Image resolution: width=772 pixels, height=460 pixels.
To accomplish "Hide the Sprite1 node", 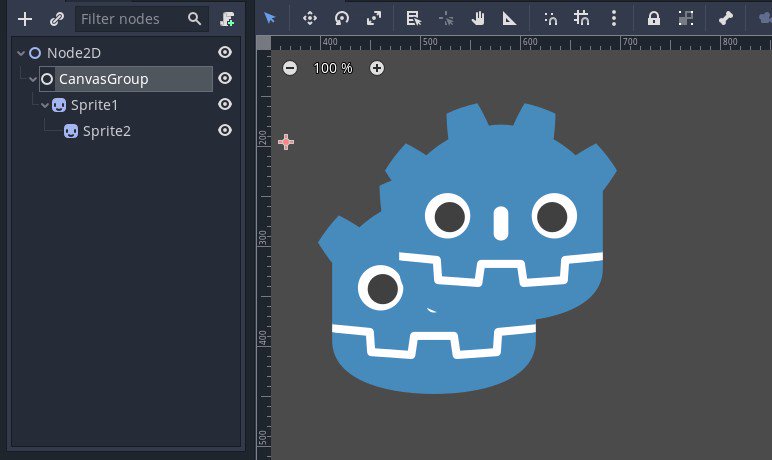I will 225,104.
